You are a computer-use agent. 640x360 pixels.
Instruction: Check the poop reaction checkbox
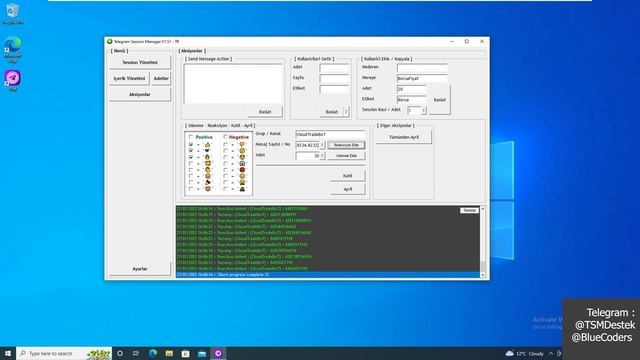click(225, 189)
